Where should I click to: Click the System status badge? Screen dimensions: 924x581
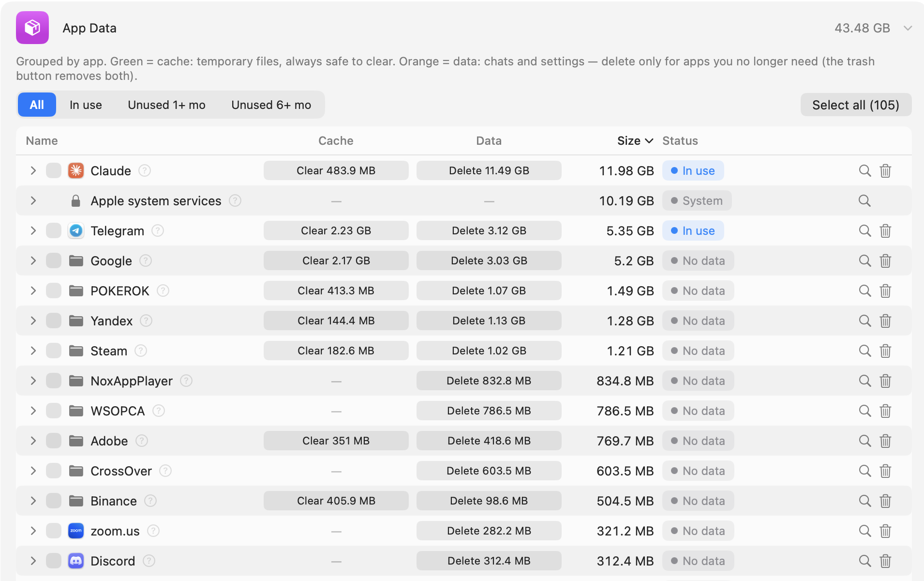coord(697,200)
